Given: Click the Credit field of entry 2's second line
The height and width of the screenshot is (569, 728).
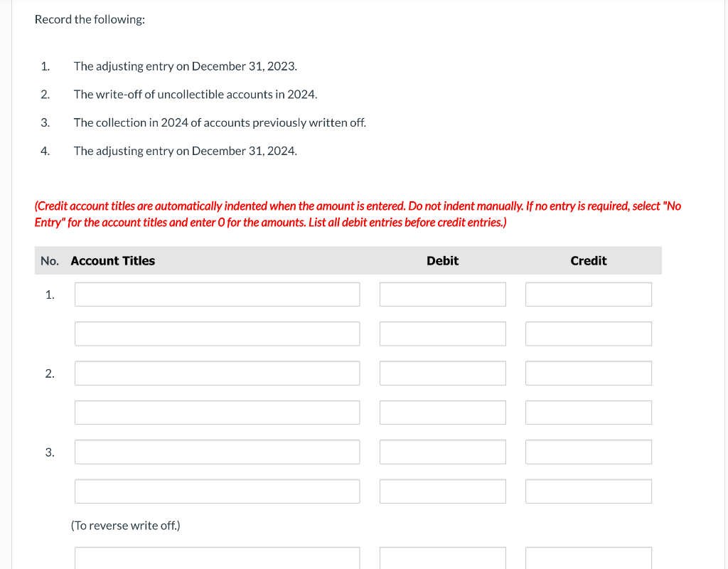Looking at the screenshot, I should tap(588, 412).
